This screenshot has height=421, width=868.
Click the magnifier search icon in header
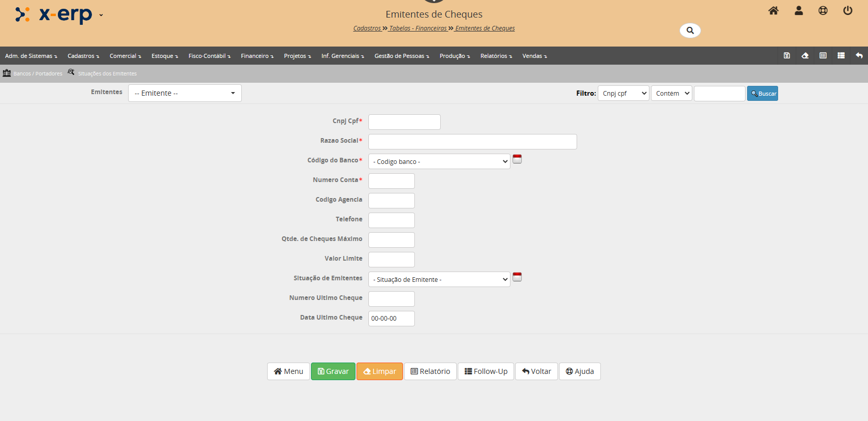[690, 31]
